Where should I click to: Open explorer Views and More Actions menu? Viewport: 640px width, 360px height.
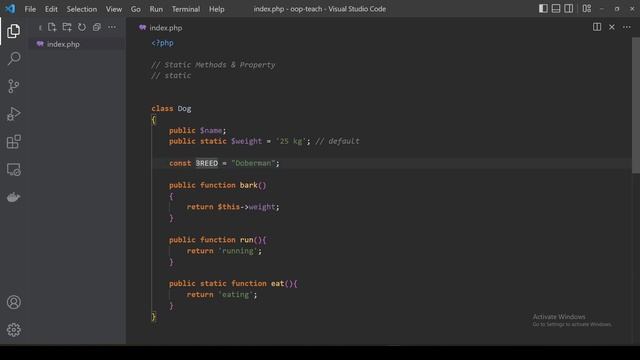[x=112, y=27]
